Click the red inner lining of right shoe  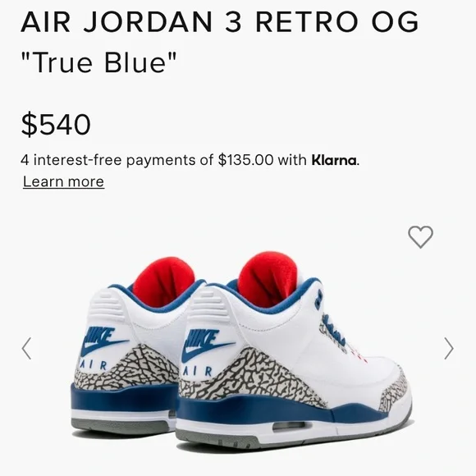point(268,279)
